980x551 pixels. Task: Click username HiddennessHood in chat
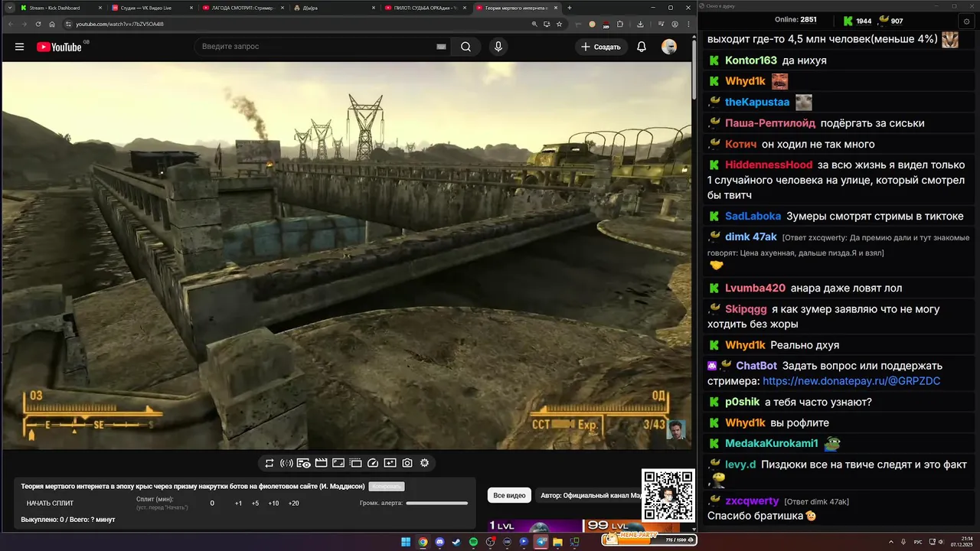pyautogui.click(x=769, y=165)
